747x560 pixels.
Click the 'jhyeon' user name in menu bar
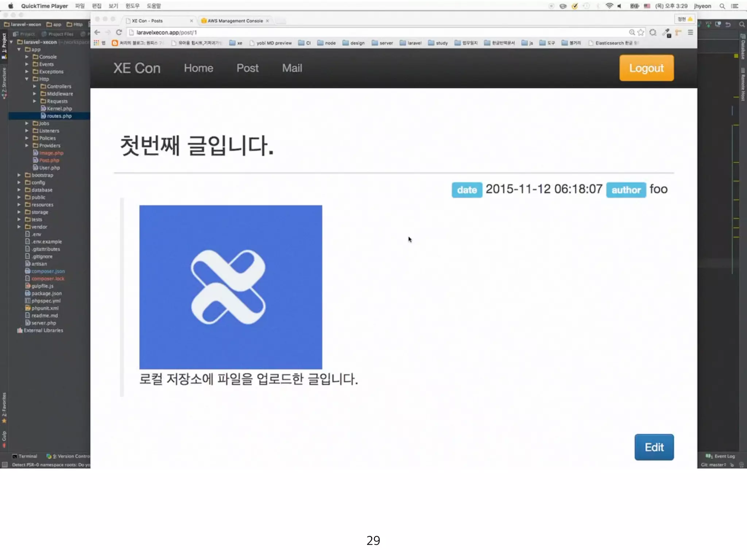[702, 6]
